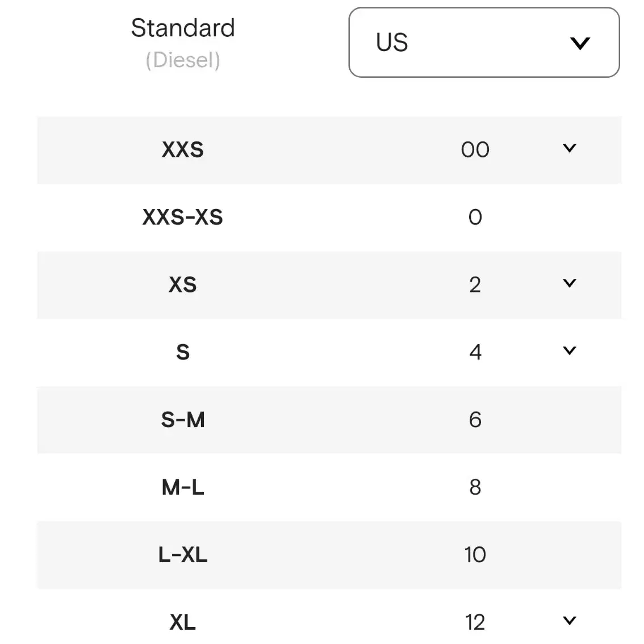Expand the S row chevron
Viewport: 644px width, 644px height.
coord(569,350)
